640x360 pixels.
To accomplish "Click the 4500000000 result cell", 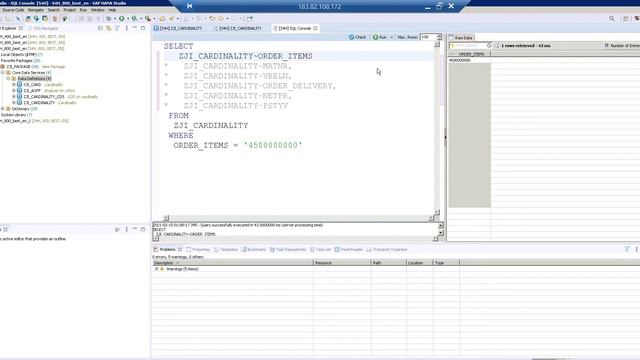I will point(460,60).
